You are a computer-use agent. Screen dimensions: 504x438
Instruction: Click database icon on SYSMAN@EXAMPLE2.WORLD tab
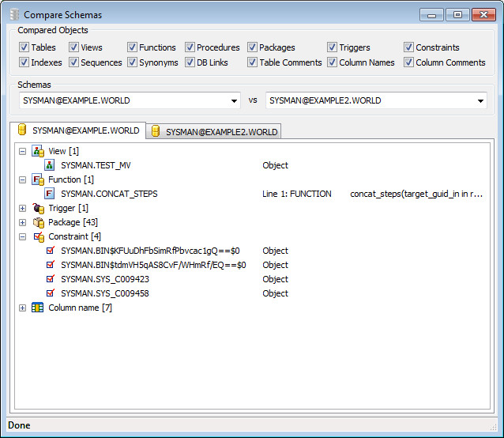156,131
